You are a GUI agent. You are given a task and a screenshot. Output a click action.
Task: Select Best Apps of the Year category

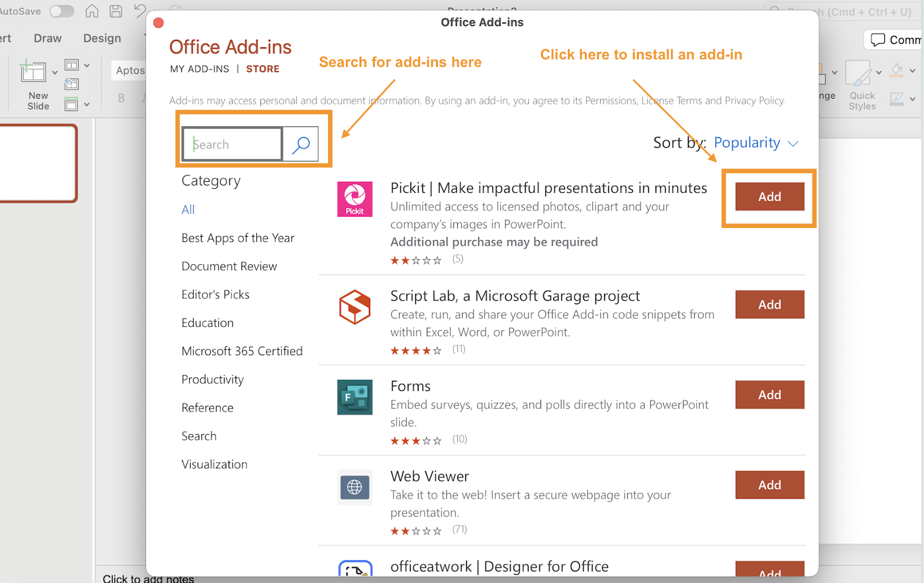click(x=238, y=238)
